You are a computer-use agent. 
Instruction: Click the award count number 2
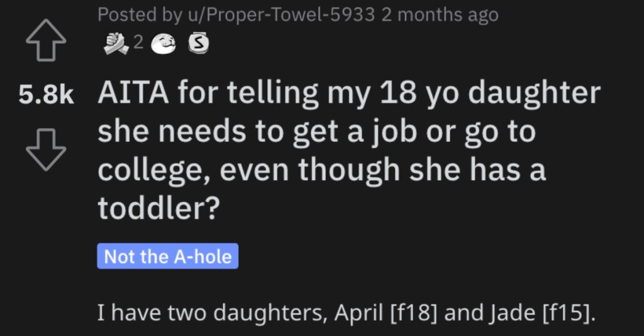138,42
